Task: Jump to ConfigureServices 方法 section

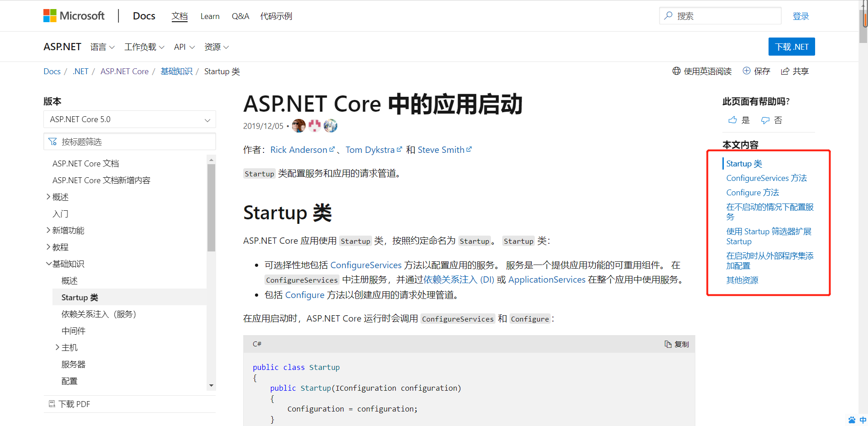Action: (x=766, y=178)
